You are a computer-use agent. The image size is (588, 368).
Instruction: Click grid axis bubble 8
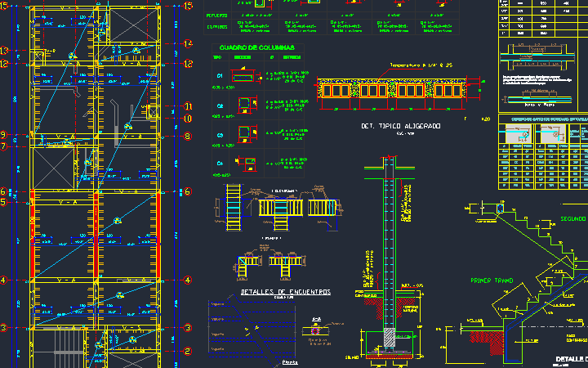(188, 136)
